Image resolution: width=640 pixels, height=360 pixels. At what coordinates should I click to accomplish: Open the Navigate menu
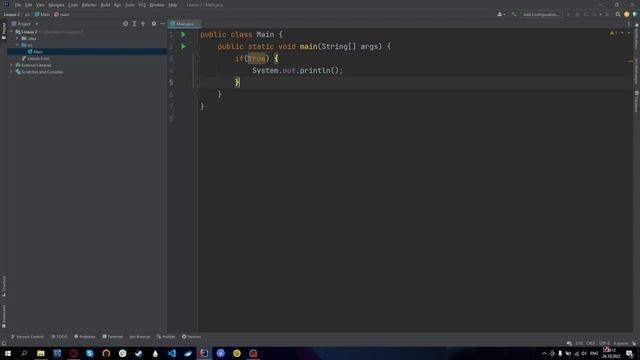[x=56, y=5]
